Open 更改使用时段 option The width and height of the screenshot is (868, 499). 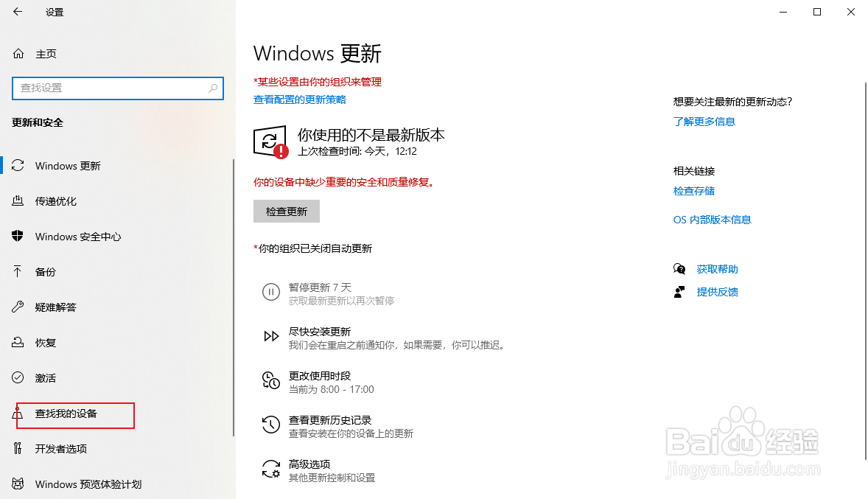pyautogui.click(x=318, y=382)
